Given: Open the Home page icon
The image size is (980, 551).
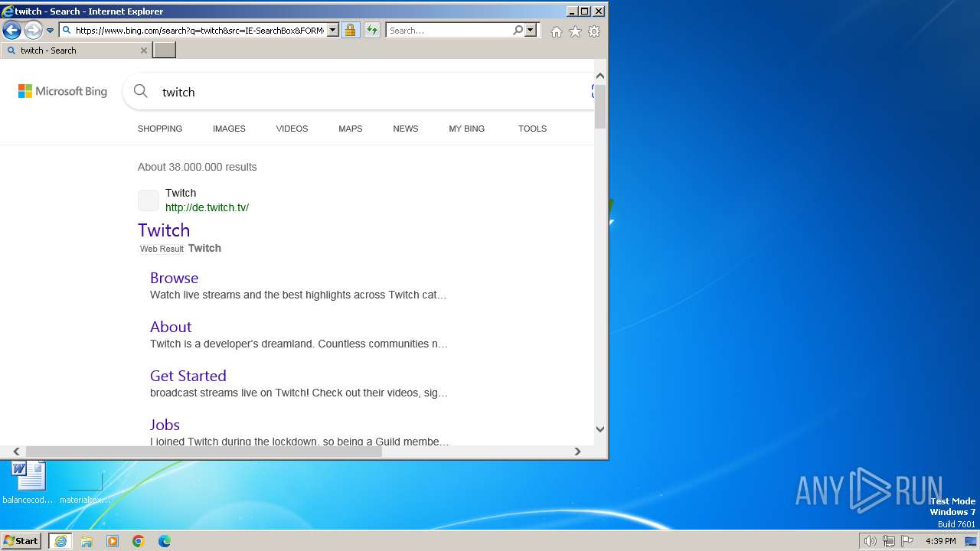Looking at the screenshot, I should point(557,31).
